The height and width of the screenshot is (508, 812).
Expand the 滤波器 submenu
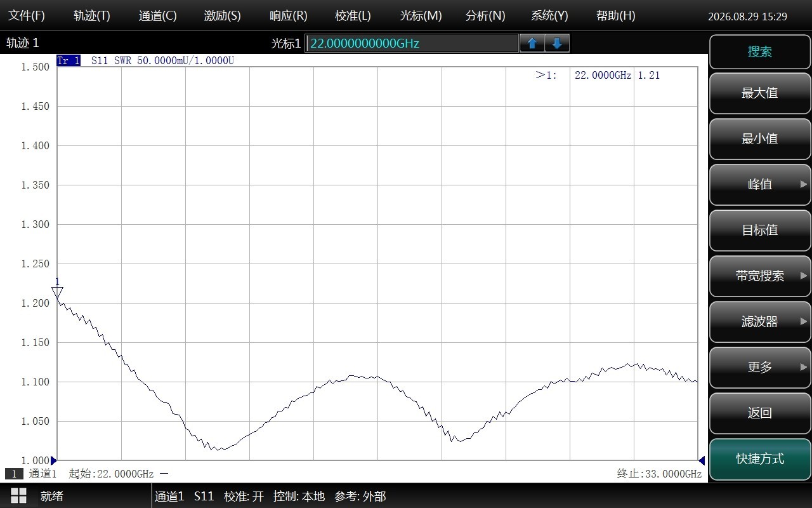point(760,321)
